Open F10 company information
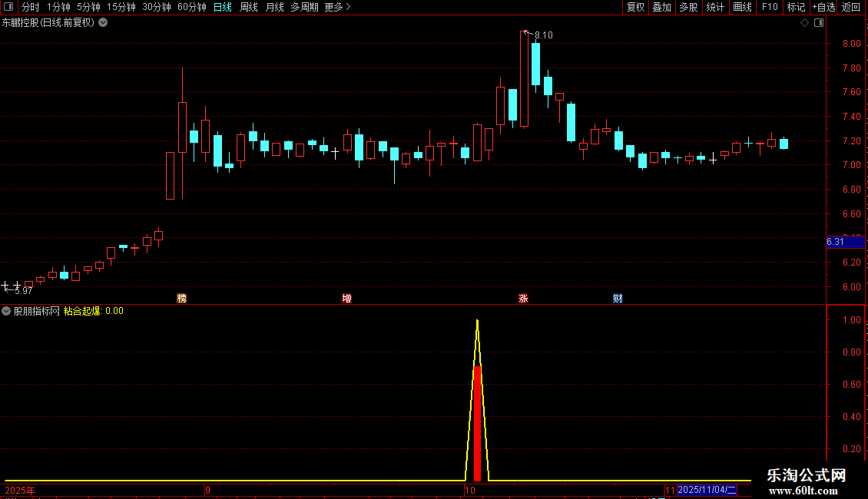The height and width of the screenshot is (499, 868). 770,7
